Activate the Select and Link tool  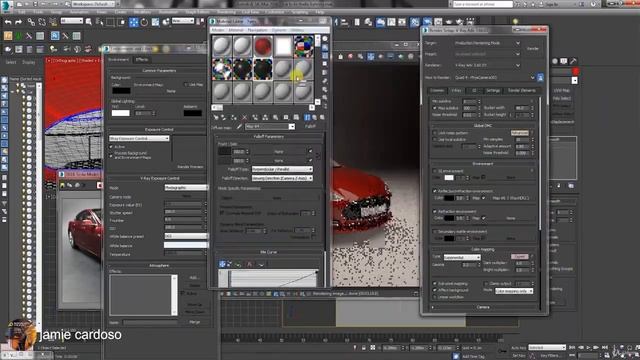point(31,22)
